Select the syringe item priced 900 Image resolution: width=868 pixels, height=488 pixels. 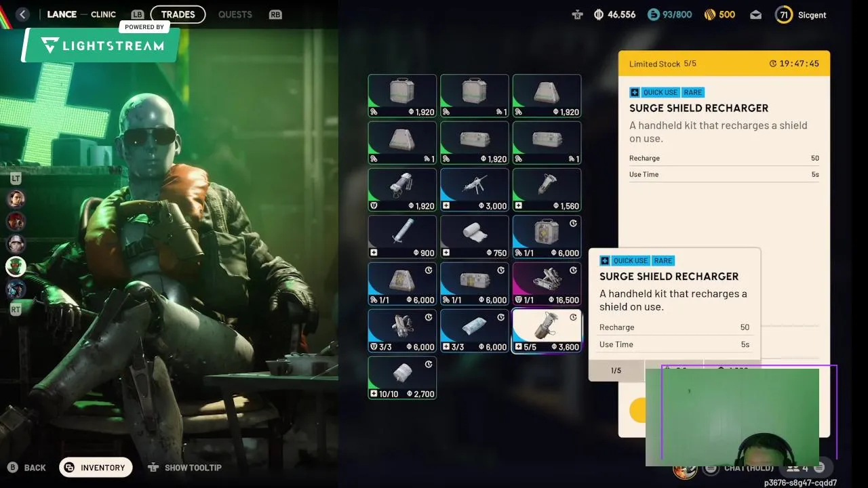402,237
